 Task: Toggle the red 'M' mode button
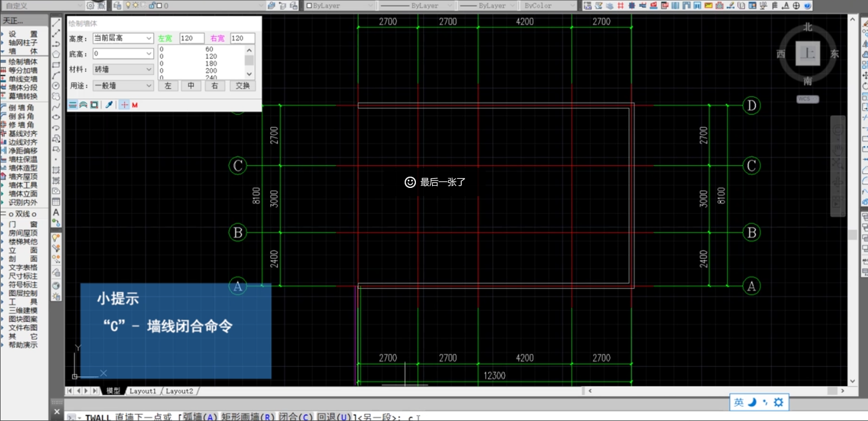[x=135, y=105]
